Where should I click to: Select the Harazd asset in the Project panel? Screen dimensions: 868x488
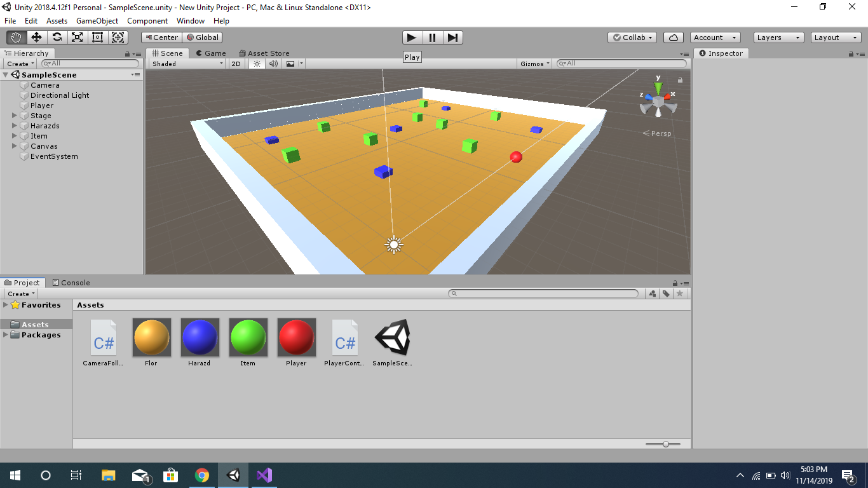pyautogui.click(x=200, y=337)
